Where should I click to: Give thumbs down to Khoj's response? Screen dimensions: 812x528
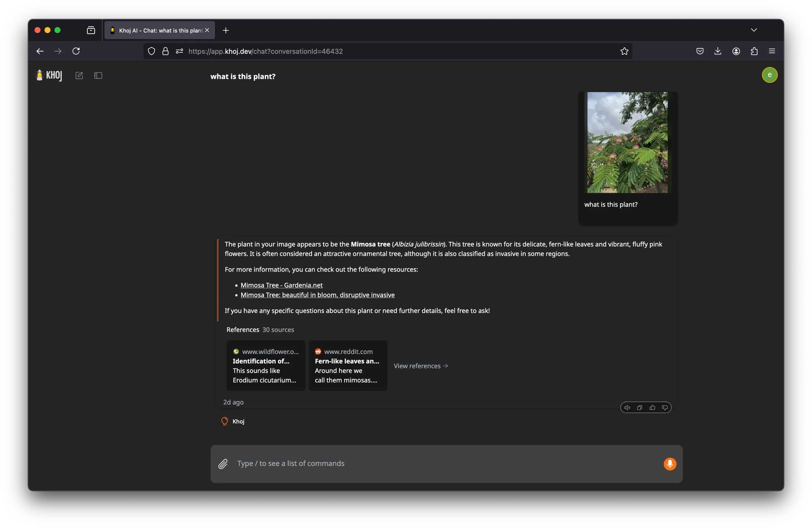pos(664,408)
